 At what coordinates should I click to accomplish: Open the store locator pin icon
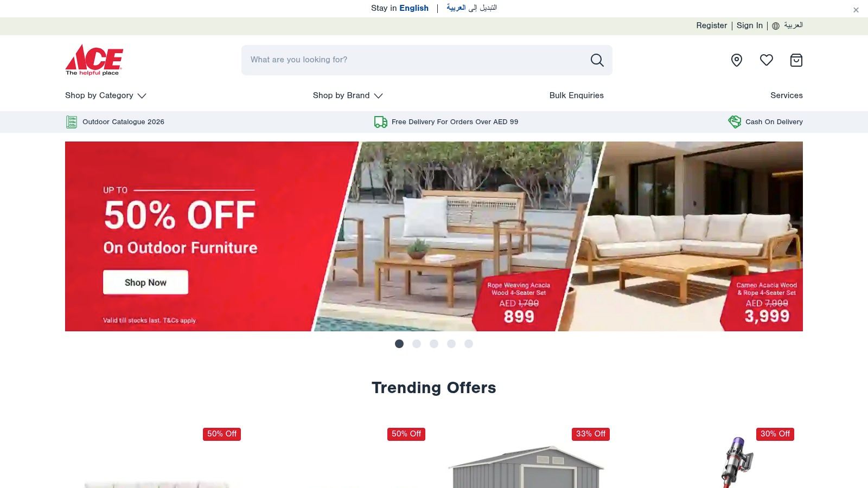pos(736,60)
